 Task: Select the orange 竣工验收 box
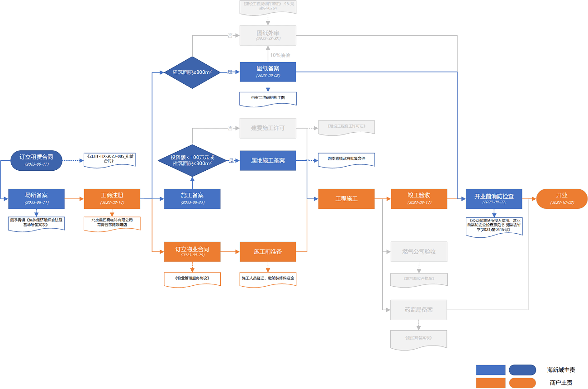point(419,199)
